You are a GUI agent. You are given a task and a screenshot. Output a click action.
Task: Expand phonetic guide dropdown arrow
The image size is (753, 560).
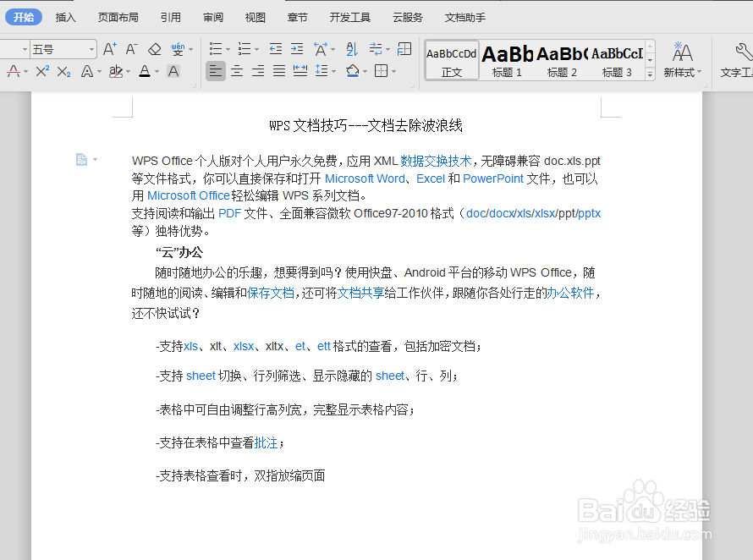pos(190,49)
